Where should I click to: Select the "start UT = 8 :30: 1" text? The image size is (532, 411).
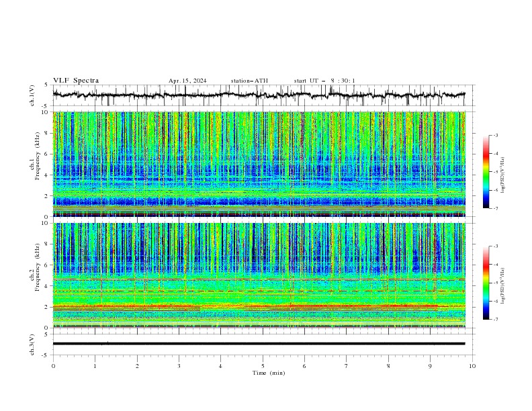click(324, 81)
